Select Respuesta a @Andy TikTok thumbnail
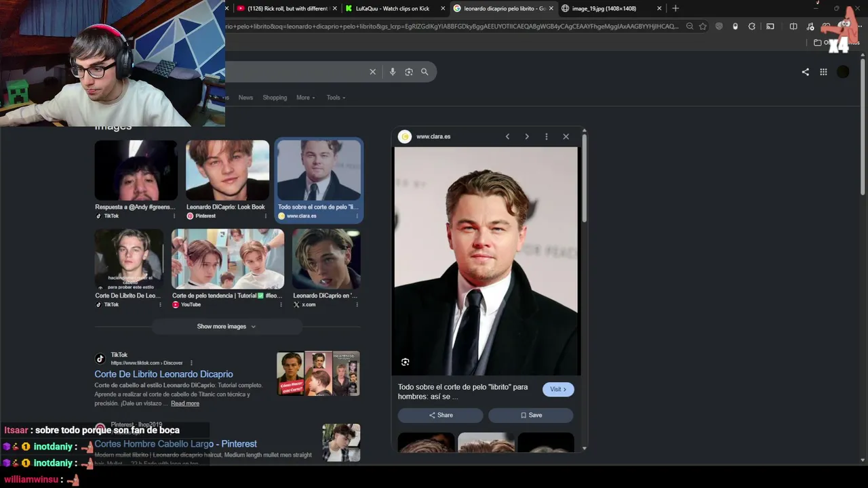Image resolution: width=868 pixels, height=488 pixels. [136, 171]
